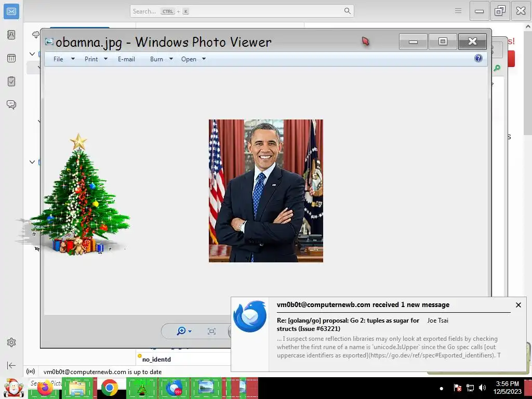The image size is (532, 399).
Task: Select the no_identd row in message list
Action: point(183,359)
